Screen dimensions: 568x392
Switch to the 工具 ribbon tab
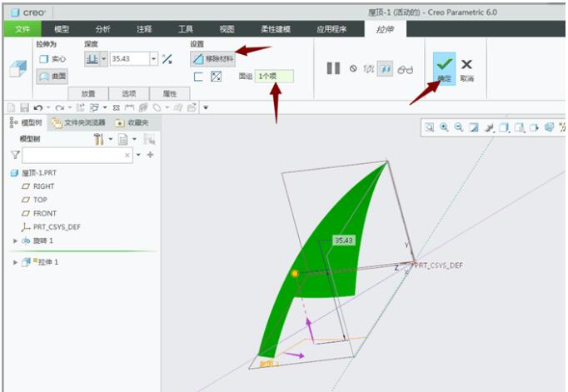pos(186,29)
